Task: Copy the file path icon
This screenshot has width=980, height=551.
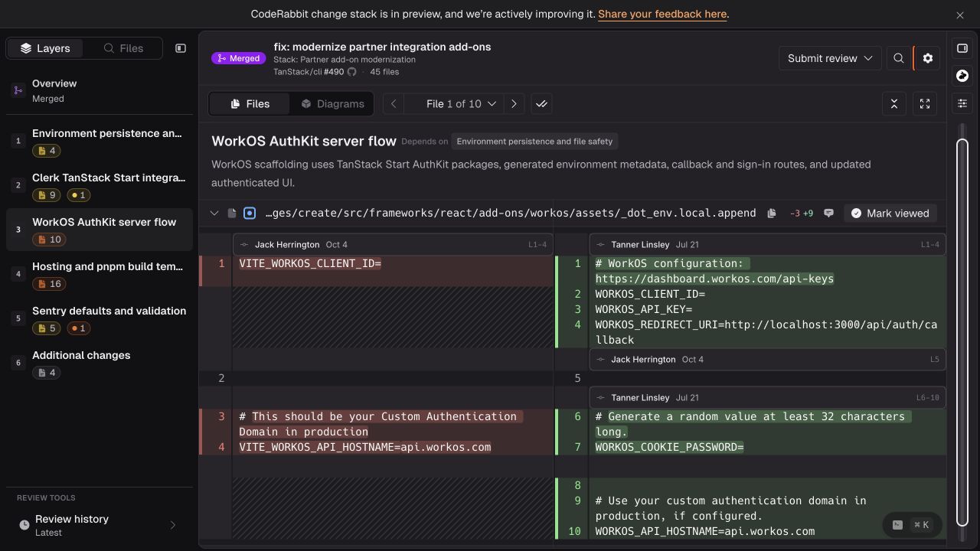Action: click(772, 214)
